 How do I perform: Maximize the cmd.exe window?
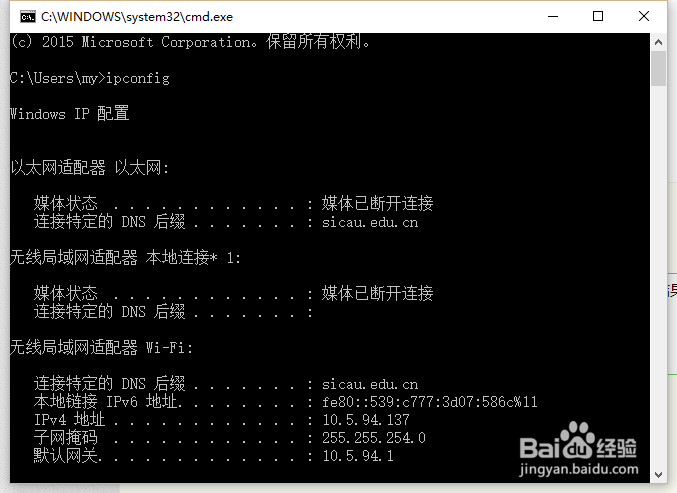pyautogui.click(x=598, y=16)
